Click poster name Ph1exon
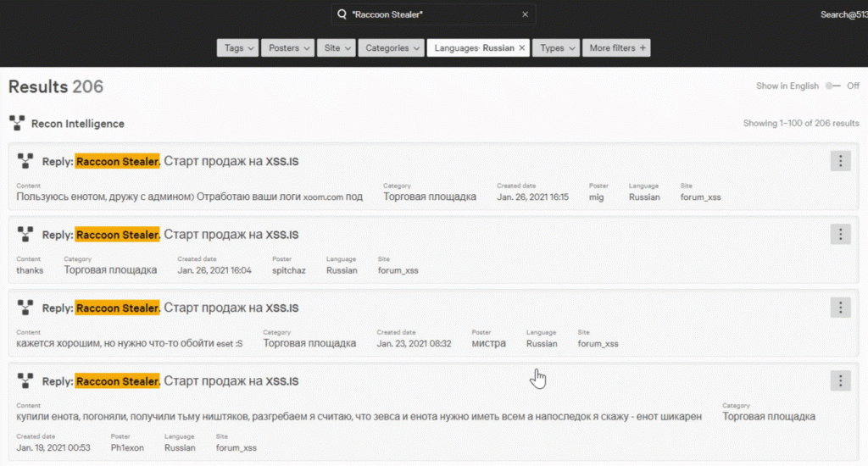Image resolution: width=868 pixels, height=466 pixels. pyautogui.click(x=127, y=447)
